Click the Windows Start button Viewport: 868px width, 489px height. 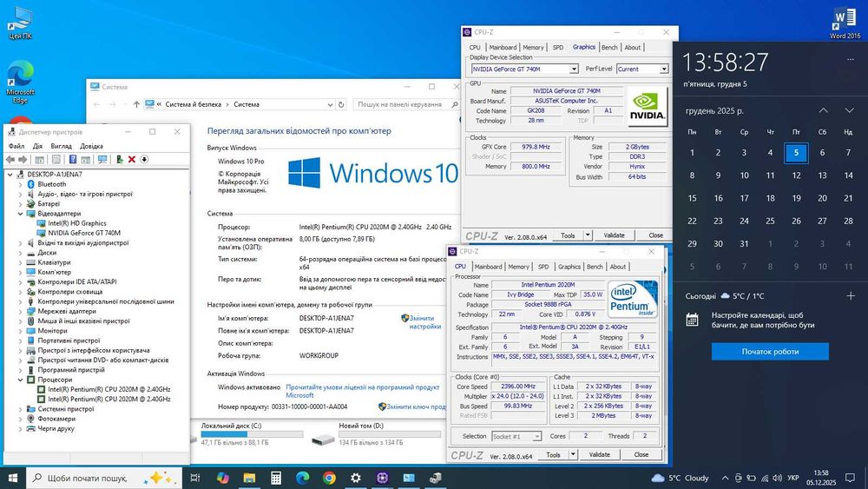[x=13, y=478]
